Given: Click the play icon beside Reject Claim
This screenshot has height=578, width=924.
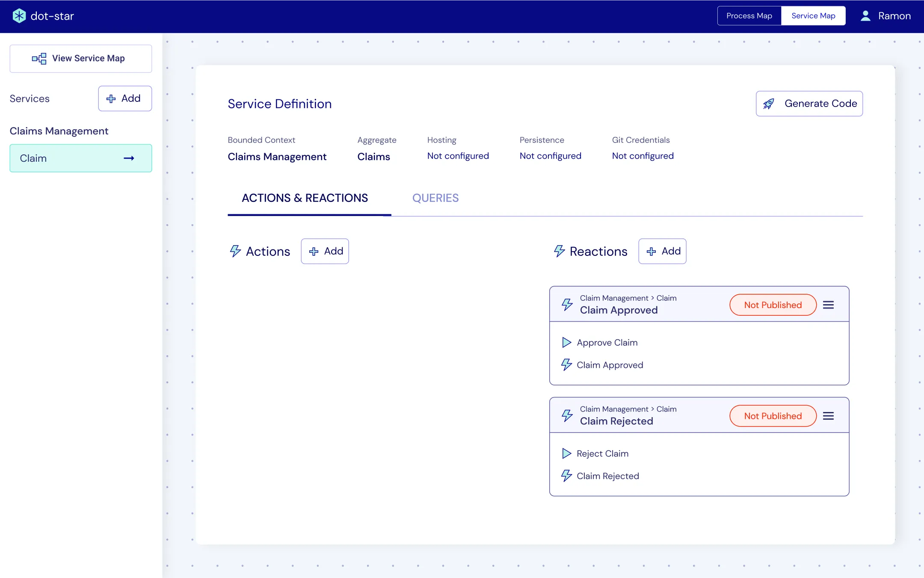Looking at the screenshot, I should [x=566, y=454].
